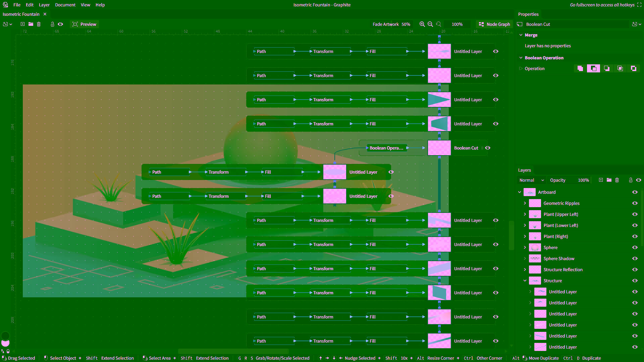644x362 pixels.
Task: Open the Normal blend mode dropdown
Action: click(x=531, y=180)
